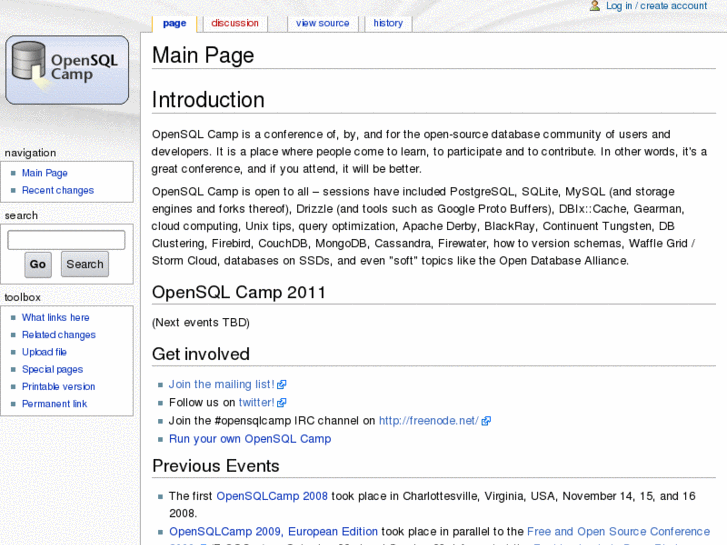Click the (Next events TBD) text
Image resolution: width=727 pixels, height=545 pixels.
tap(201, 323)
